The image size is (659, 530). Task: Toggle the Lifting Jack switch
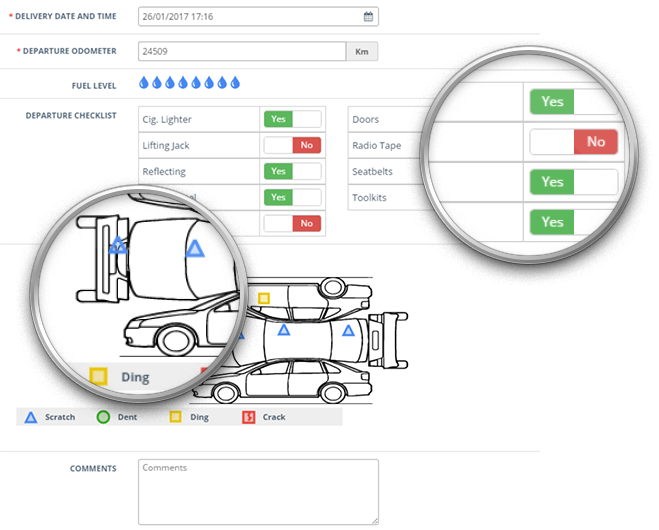pos(292,145)
